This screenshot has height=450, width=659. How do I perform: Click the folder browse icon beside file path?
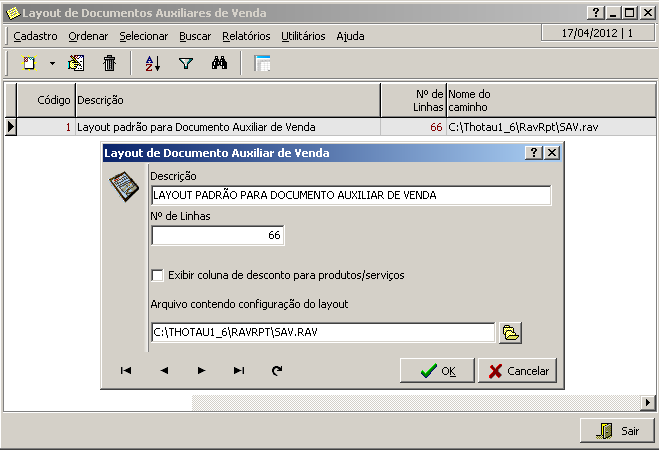[510, 333]
